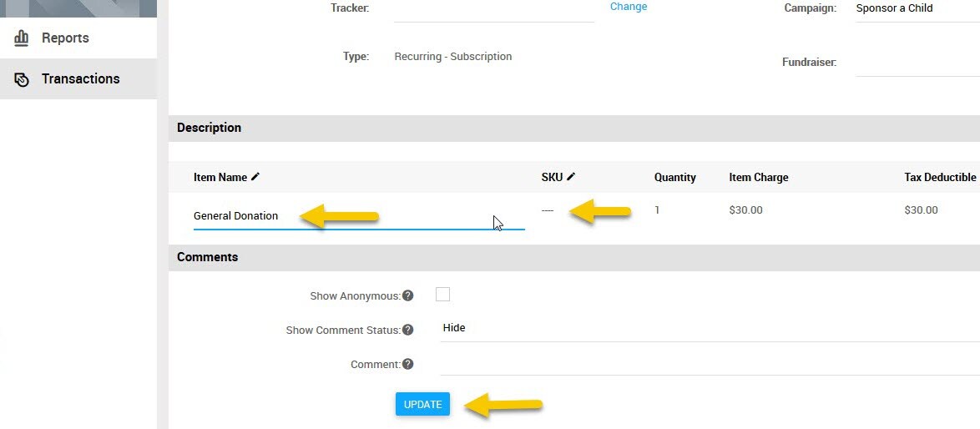Tick the Show Anonymous checkbox
The width and height of the screenshot is (980, 429).
coord(442,294)
